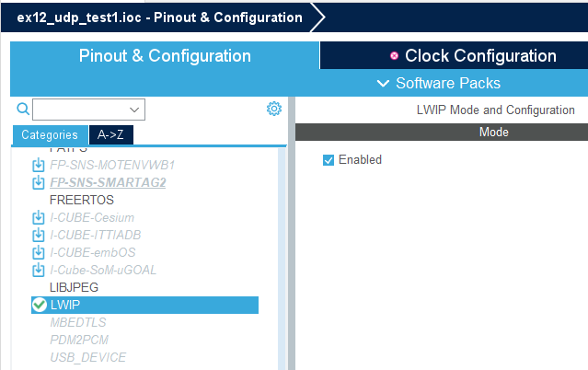Select the USB_DEVICE entry
The image size is (588, 370).
88,357
